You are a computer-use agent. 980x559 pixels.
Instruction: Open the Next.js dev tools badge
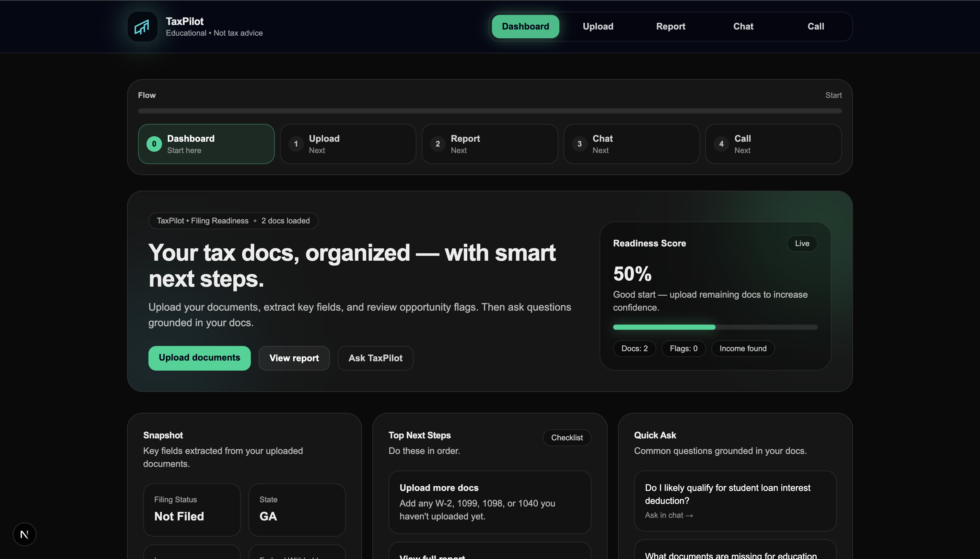pyautogui.click(x=25, y=534)
